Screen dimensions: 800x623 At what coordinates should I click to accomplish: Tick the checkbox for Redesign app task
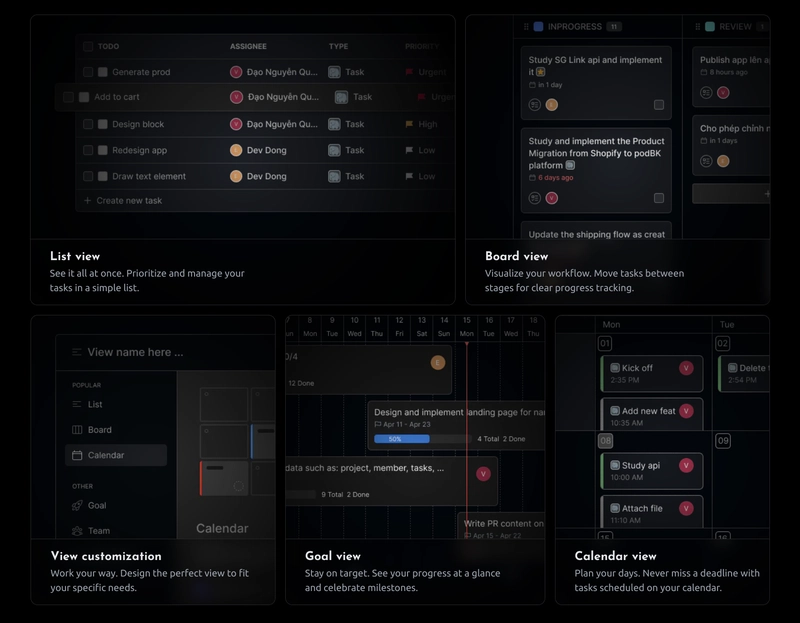click(x=88, y=150)
